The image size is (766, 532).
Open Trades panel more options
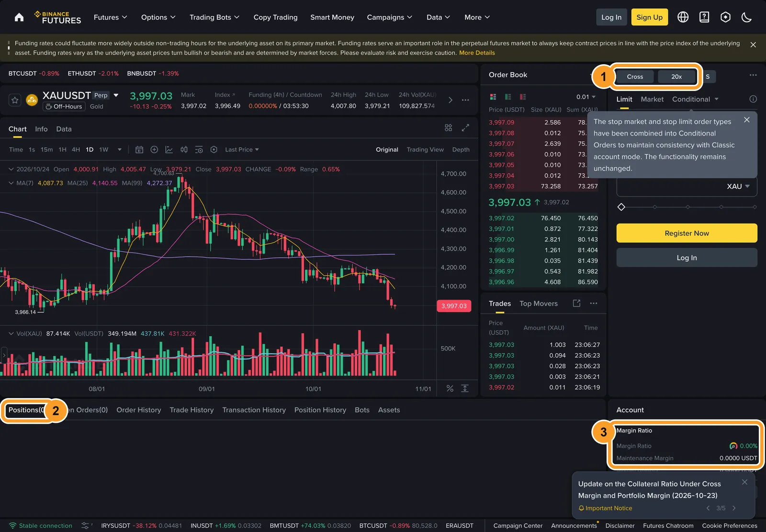coord(594,303)
